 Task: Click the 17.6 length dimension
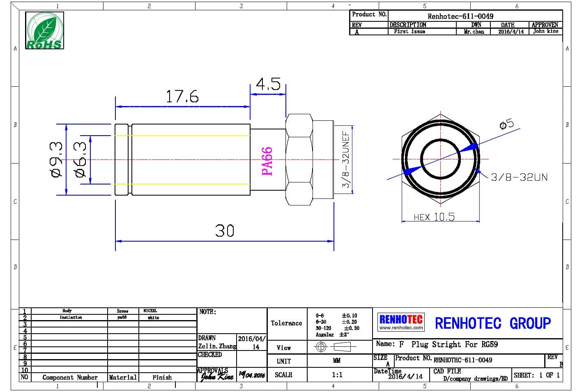pos(182,97)
